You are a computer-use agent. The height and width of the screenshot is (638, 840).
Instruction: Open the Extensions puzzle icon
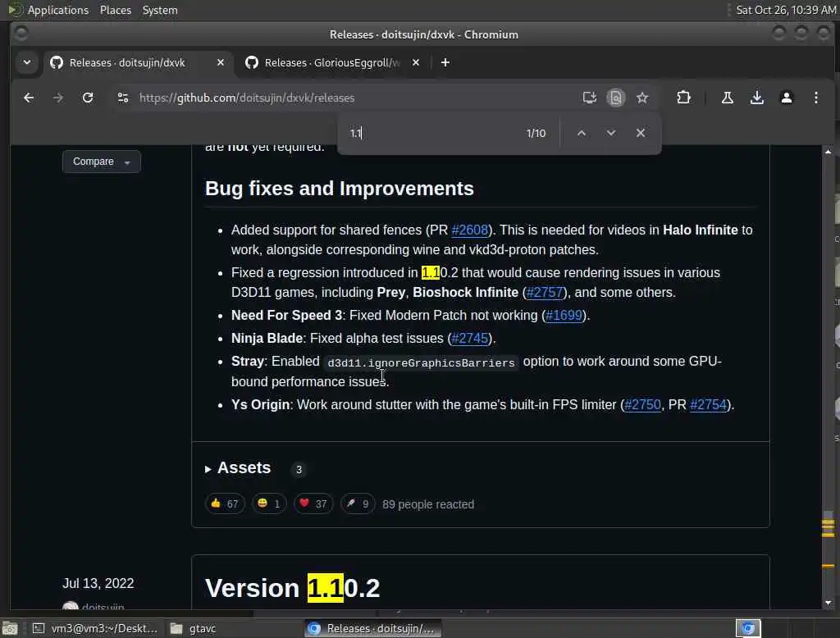click(683, 98)
